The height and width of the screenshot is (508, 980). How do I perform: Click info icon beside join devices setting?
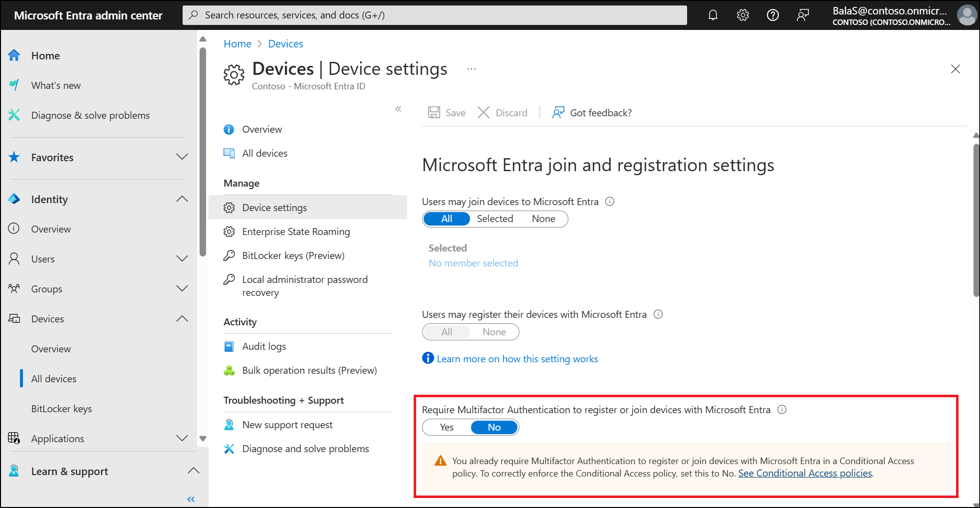point(610,202)
